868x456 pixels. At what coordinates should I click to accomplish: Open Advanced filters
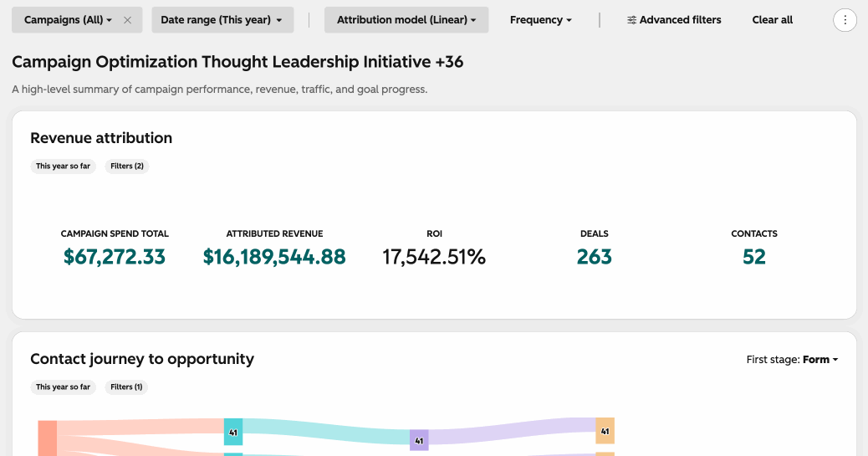point(674,20)
